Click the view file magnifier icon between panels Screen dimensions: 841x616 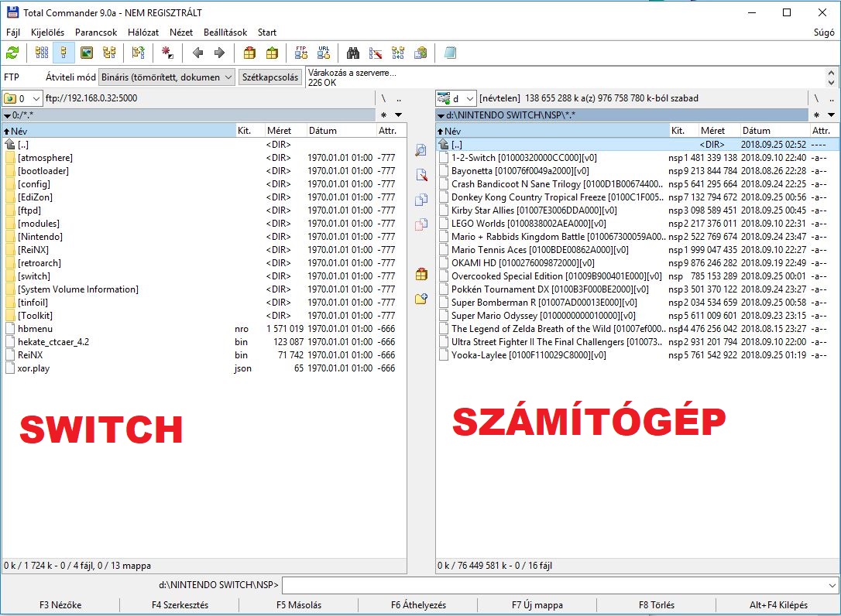pos(421,150)
